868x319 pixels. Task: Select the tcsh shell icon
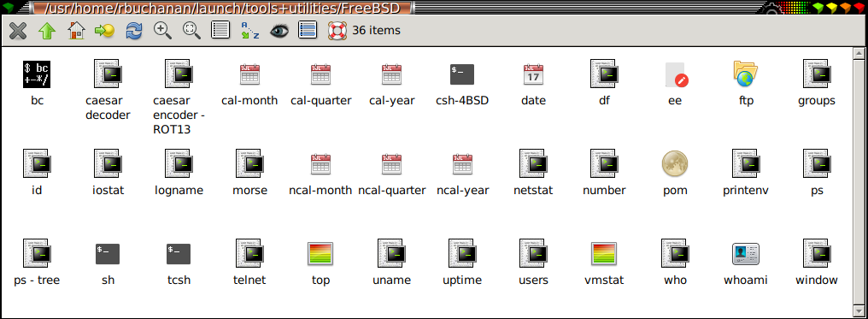(179, 254)
